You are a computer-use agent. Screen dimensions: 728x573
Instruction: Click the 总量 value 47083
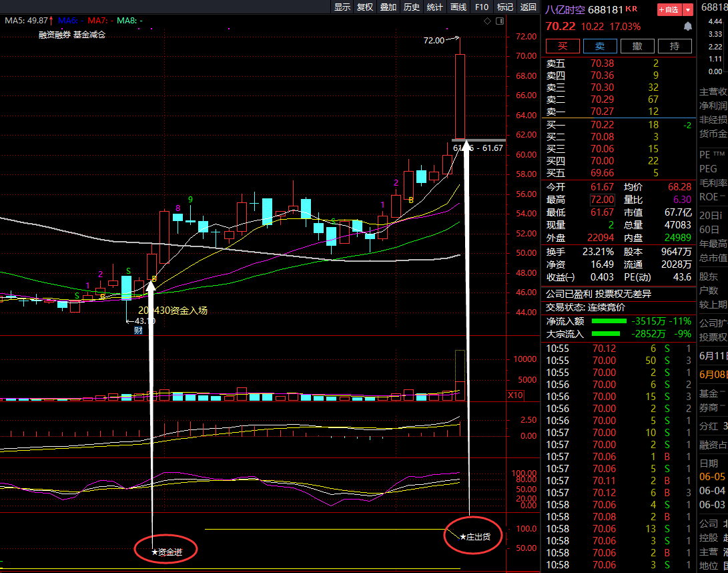click(677, 225)
